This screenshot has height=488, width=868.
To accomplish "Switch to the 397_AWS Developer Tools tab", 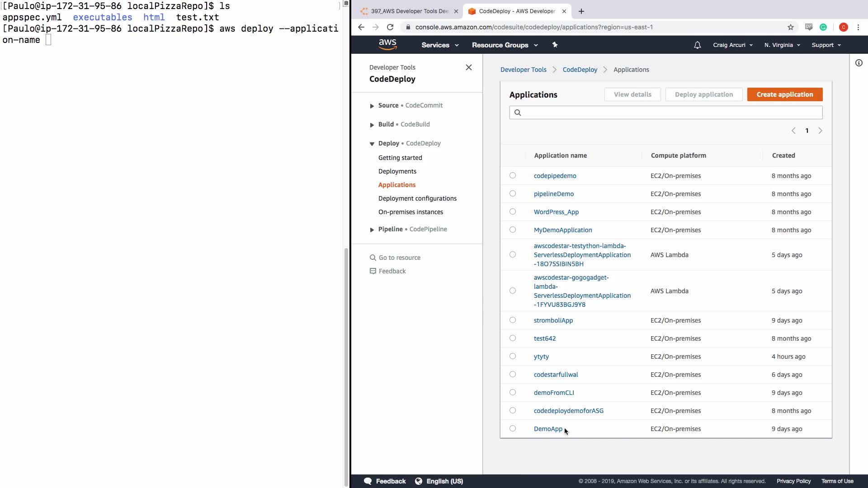I will 409,11.
